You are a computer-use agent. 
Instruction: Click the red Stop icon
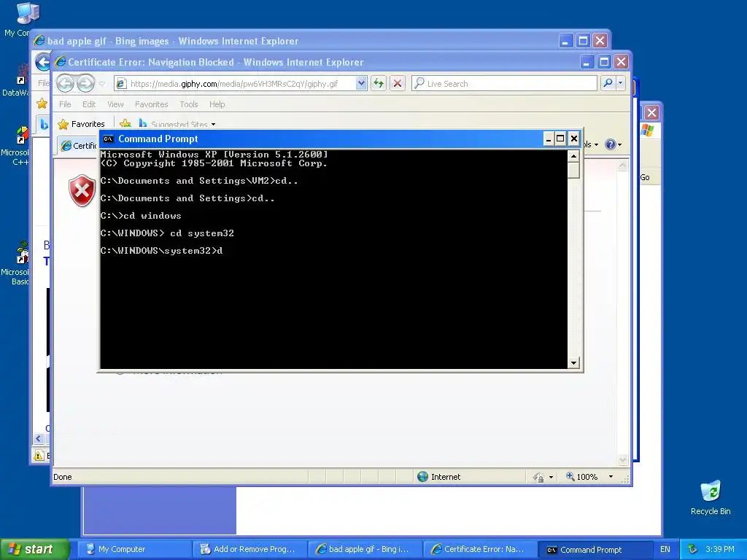click(398, 84)
